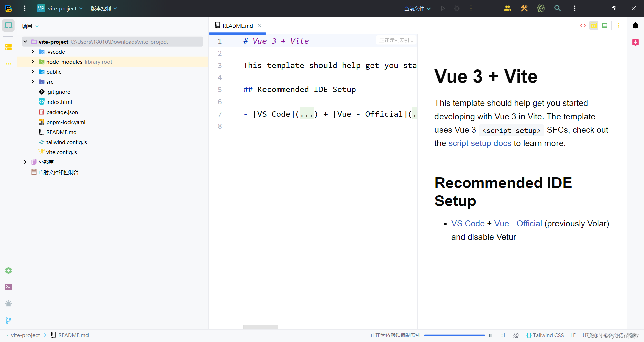
Task: Open Tailwind CSS status widget
Action: (x=545, y=335)
